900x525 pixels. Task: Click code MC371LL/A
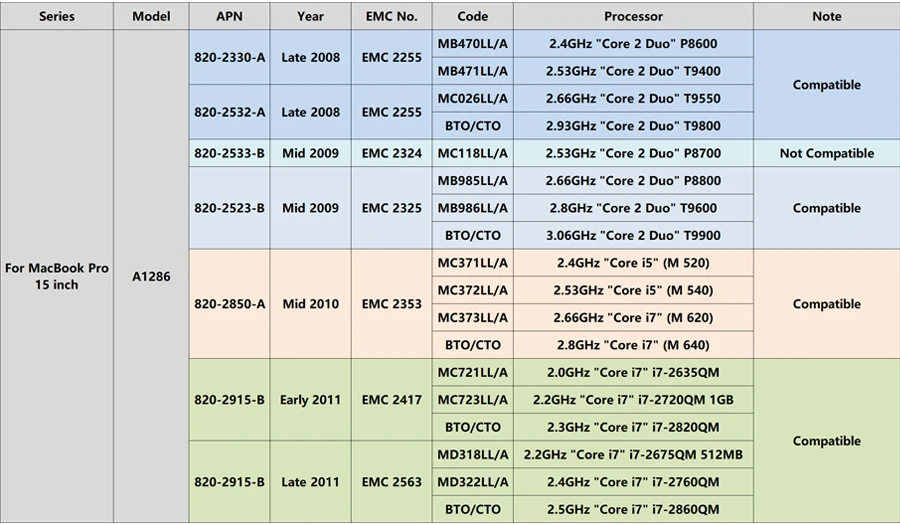472,263
